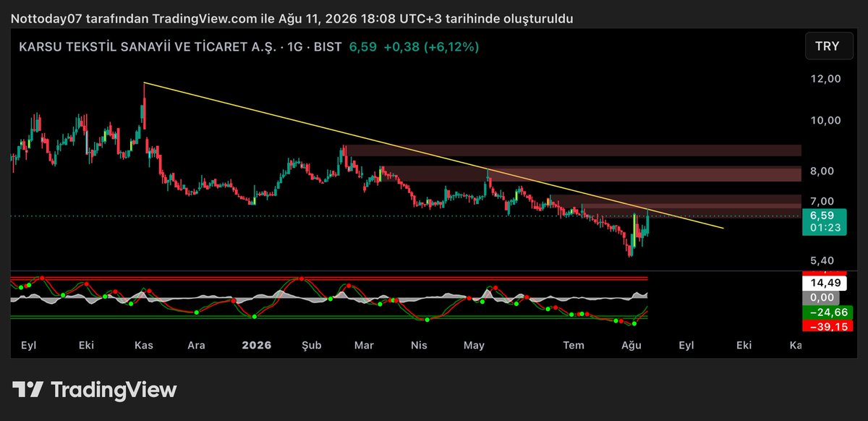Select the Kas month label on time axis
868x421 pixels.
(145, 345)
